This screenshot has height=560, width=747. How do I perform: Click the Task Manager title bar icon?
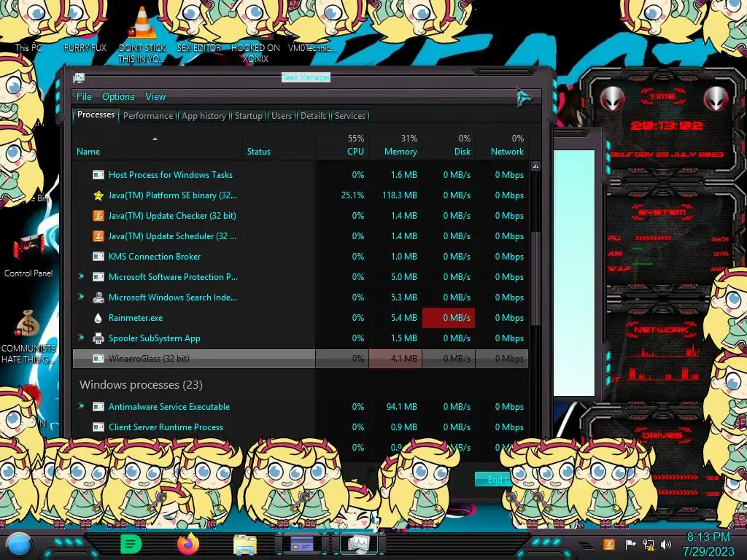[x=79, y=77]
